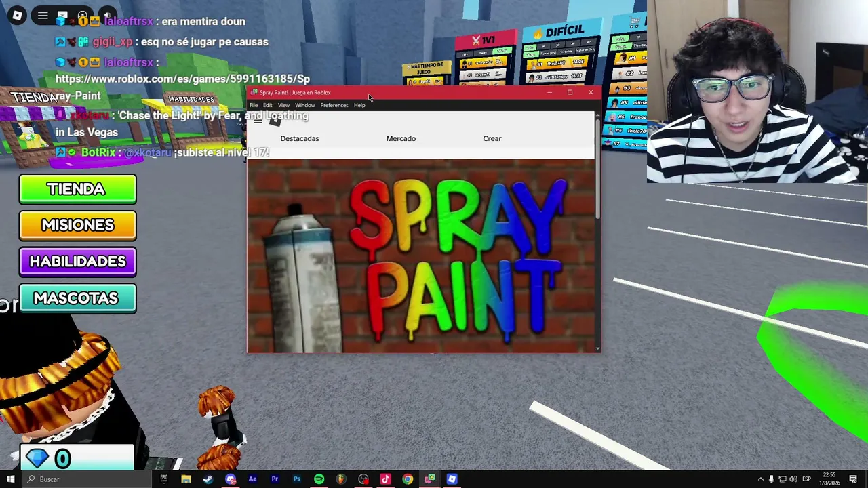
Task: Click the ESP input language indicator
Action: point(806,479)
